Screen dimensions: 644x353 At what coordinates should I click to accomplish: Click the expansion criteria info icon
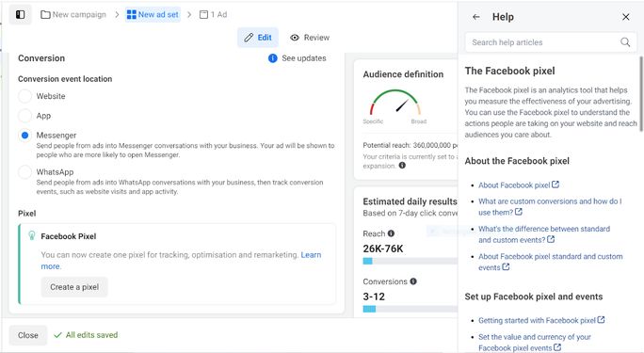tap(402, 166)
